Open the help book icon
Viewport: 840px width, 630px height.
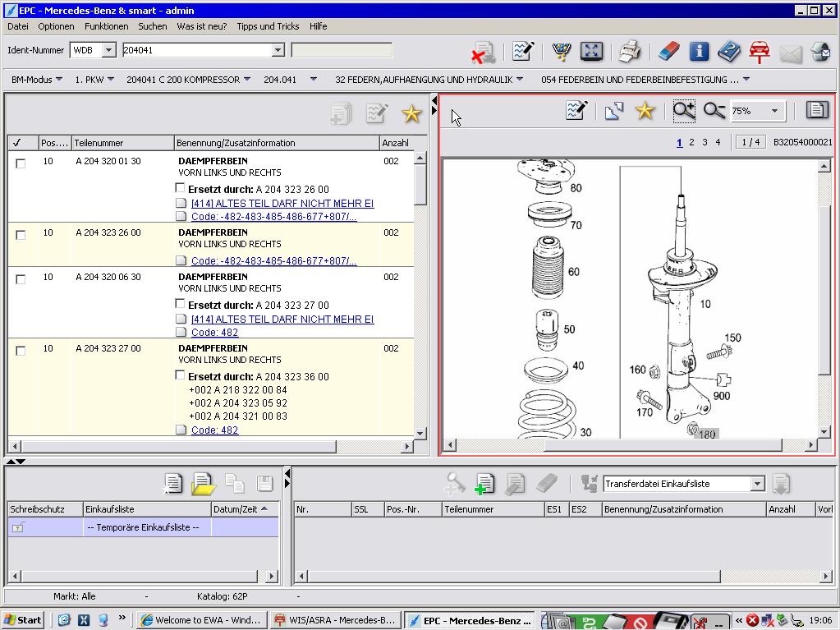(729, 52)
